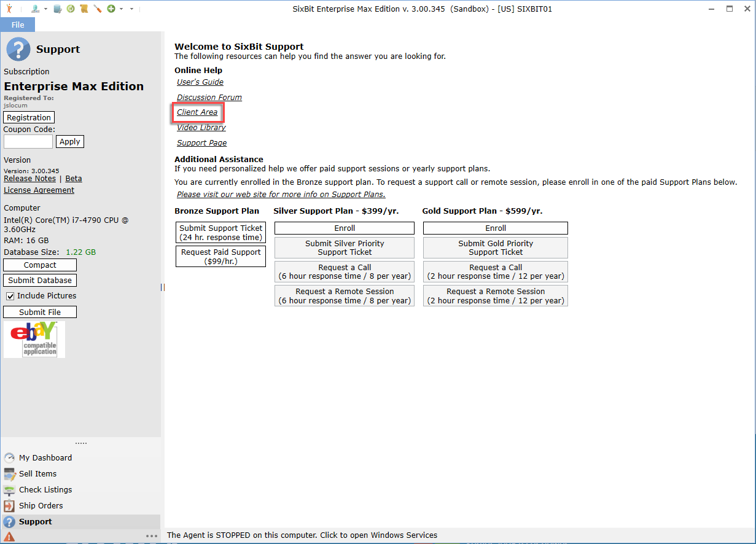Open the dropdown arrow beside the user icon
This screenshot has width=756, height=544.
46,9
